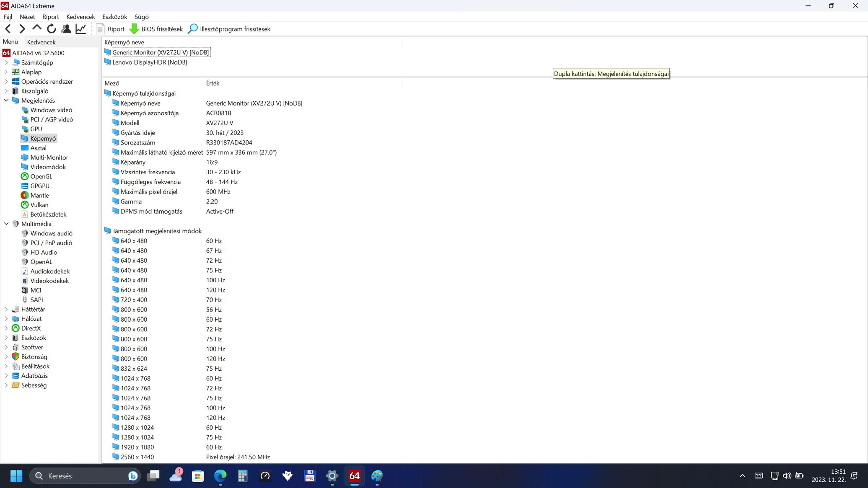Click the Back navigation arrow

(x=8, y=29)
